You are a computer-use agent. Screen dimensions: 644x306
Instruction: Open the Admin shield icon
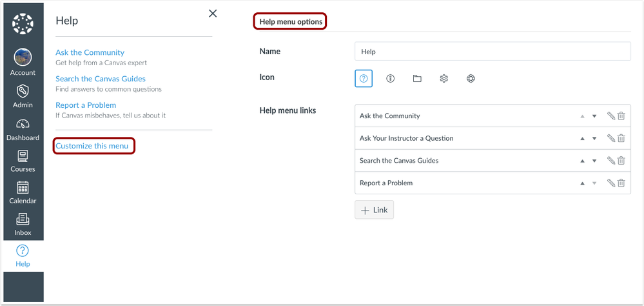pyautogui.click(x=23, y=91)
